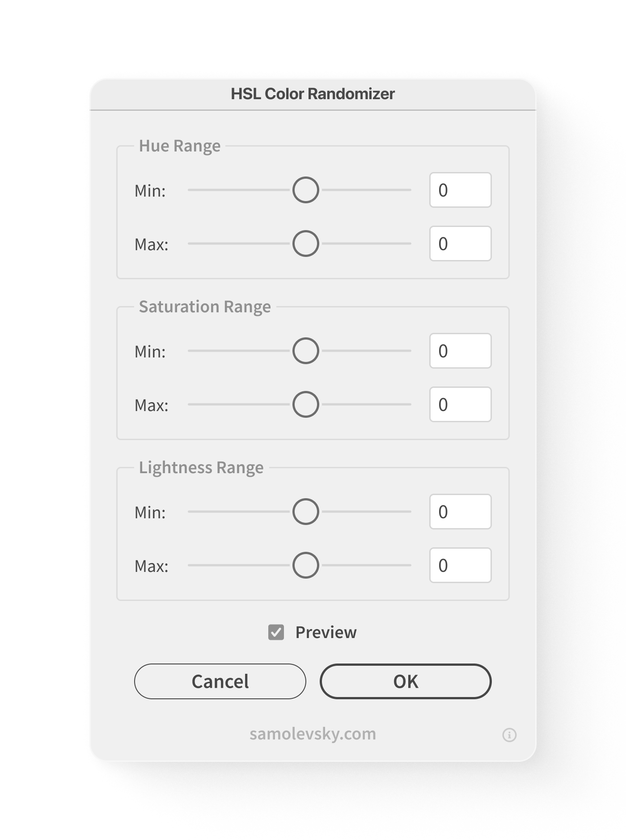This screenshot has width=626, height=840.
Task: Click the Hue Range Min slider handle
Action: click(306, 190)
